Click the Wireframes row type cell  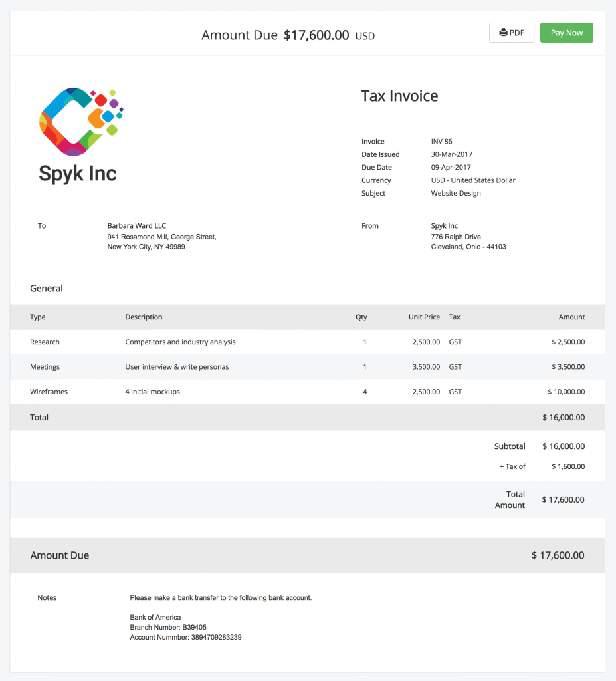49,392
